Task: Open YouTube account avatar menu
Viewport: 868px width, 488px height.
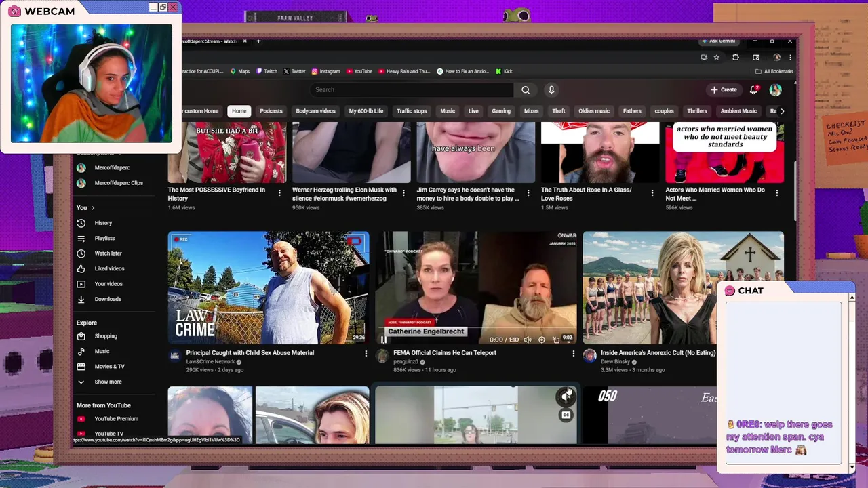Action: 776,89
